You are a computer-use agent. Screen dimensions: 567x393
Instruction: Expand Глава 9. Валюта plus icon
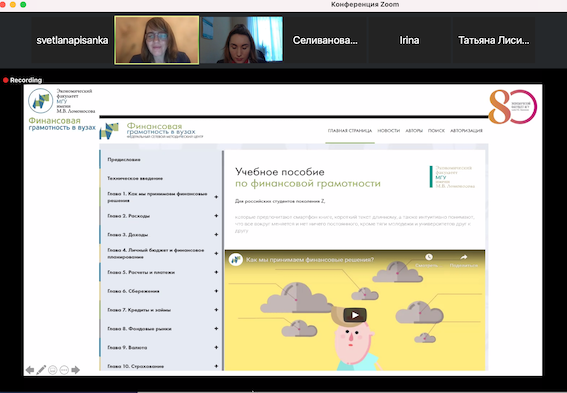pos(216,347)
